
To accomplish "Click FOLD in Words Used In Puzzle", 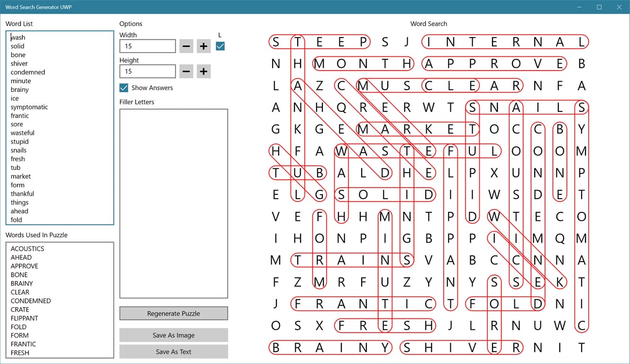I will point(19,327).
